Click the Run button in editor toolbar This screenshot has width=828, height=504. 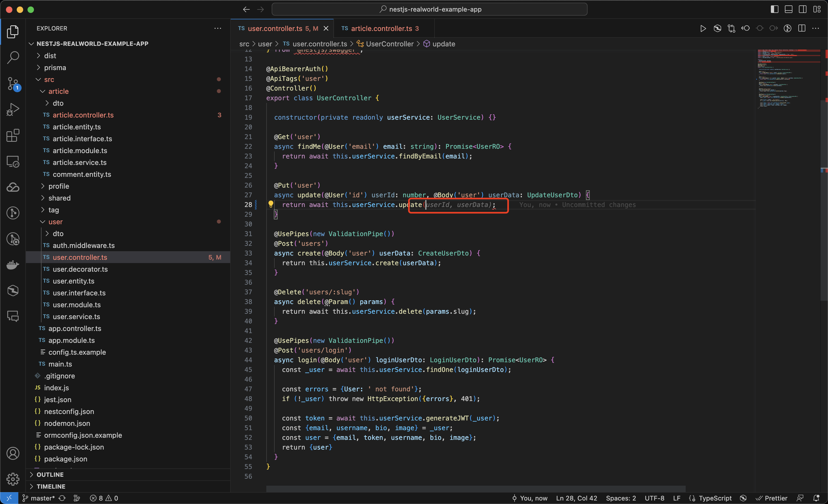click(x=703, y=29)
